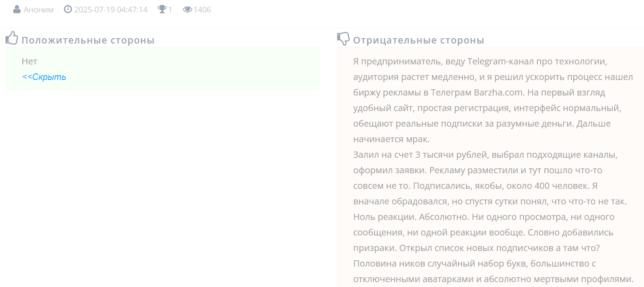This screenshot has width=644, height=287.
Task: Collapse the review via the <<Скрыть link
Action: pos(43,76)
